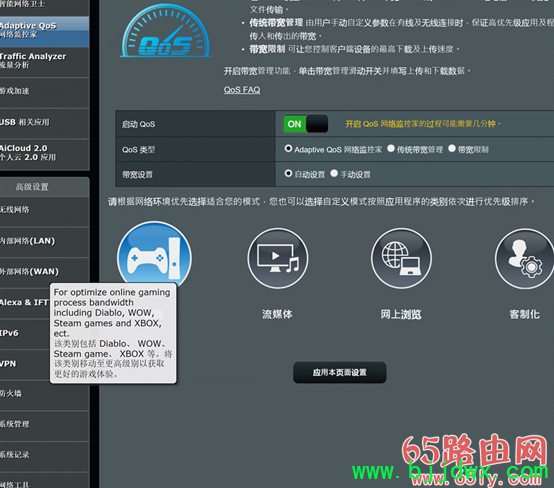
Task: Pick the web browsing globe icon
Action: click(x=401, y=258)
